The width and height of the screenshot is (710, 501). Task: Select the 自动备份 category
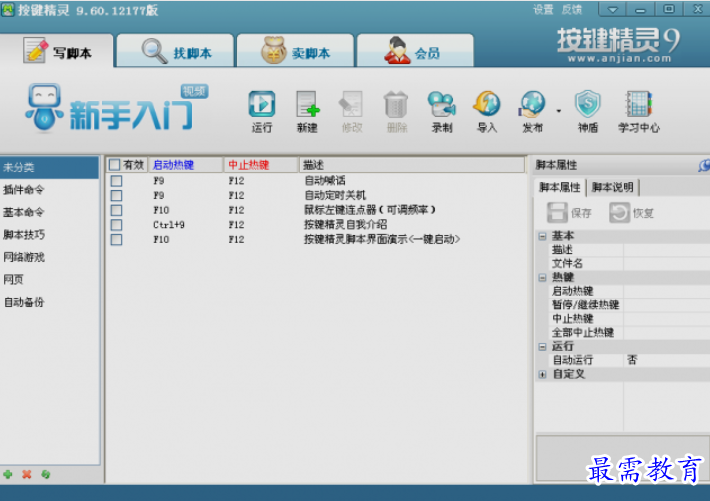(49, 302)
